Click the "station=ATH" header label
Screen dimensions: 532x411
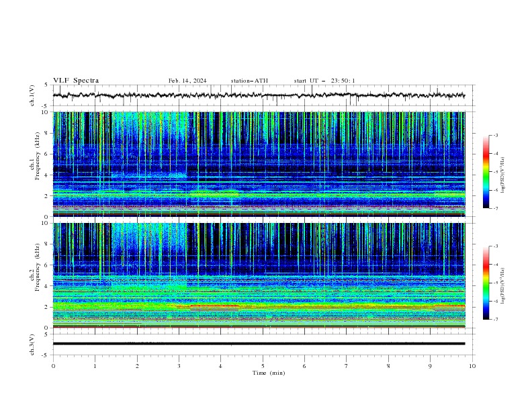(x=249, y=81)
